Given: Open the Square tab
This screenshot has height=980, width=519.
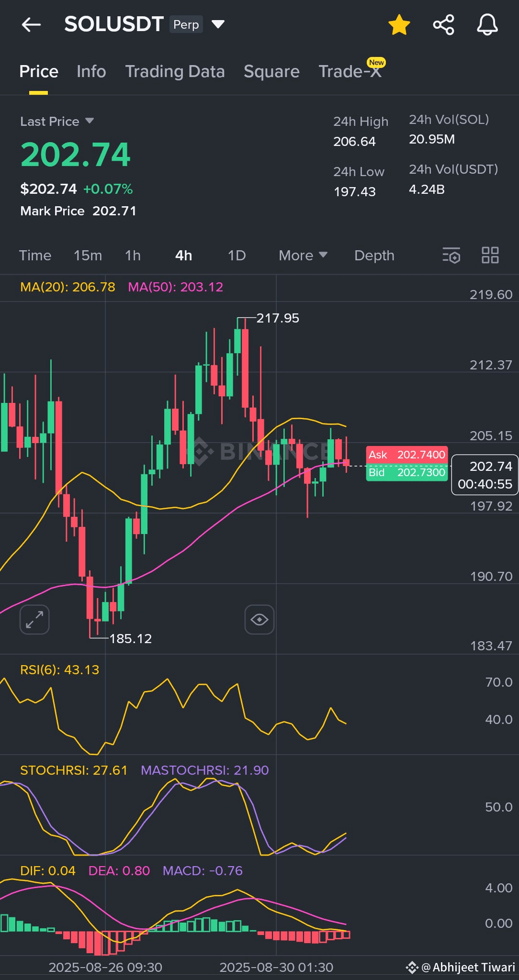Looking at the screenshot, I should (271, 71).
